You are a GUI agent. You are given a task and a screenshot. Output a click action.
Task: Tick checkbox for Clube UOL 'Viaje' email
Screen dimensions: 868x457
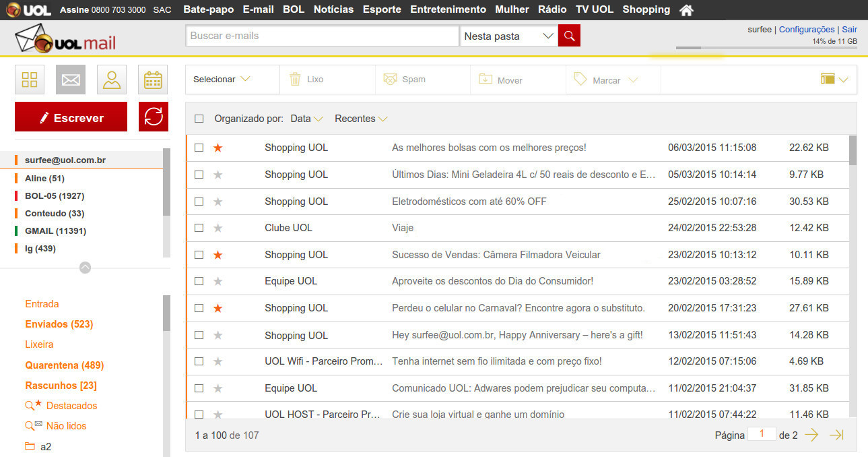pos(199,228)
